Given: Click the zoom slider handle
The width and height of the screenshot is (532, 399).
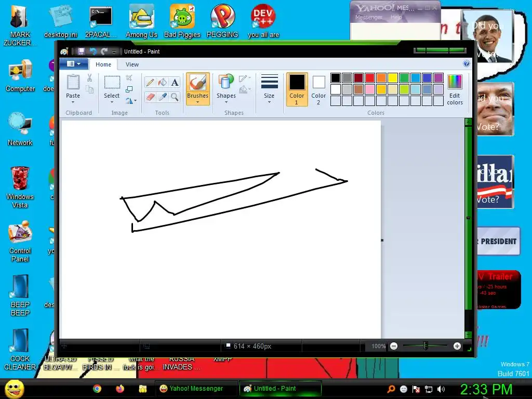Looking at the screenshot, I should click(425, 346).
